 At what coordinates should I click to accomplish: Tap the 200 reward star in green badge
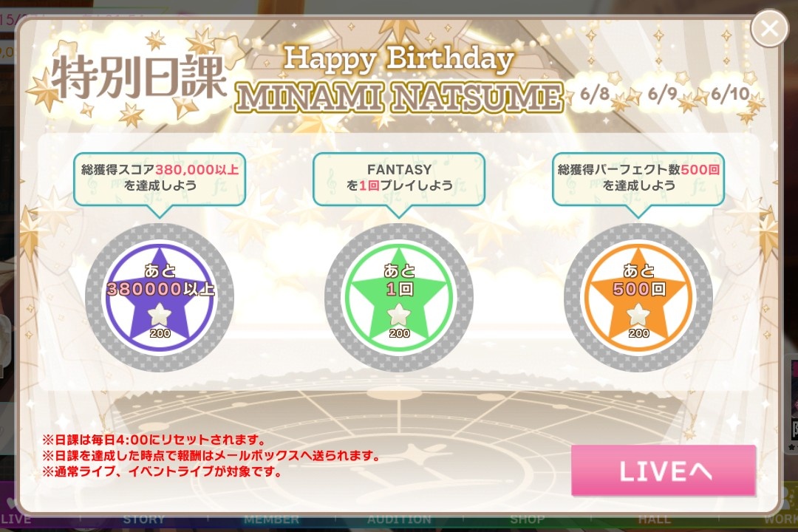coord(399,321)
